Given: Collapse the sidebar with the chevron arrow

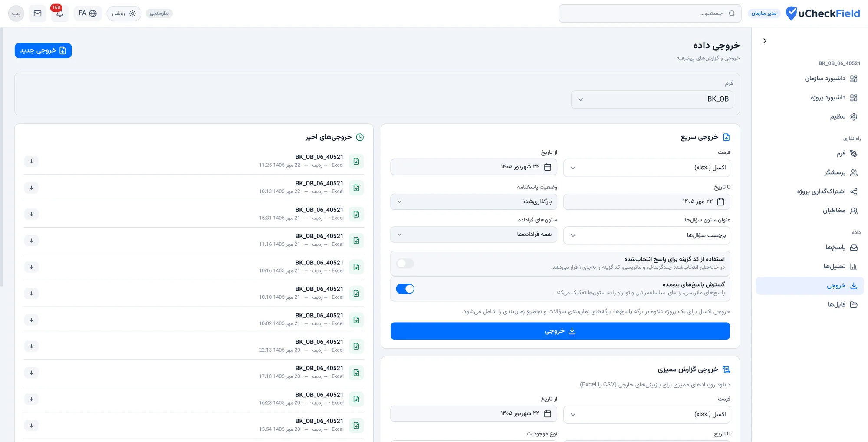Looking at the screenshot, I should coord(765,41).
